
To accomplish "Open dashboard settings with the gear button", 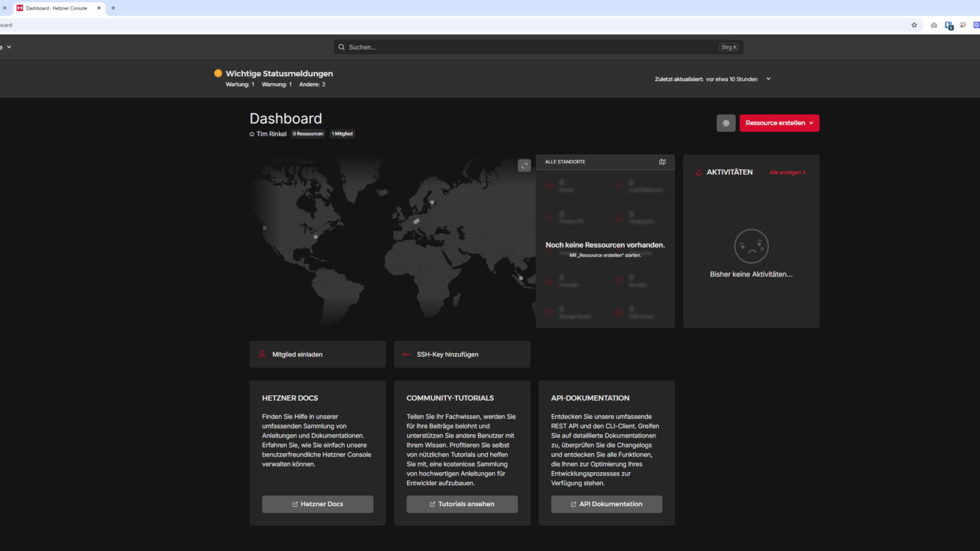I will [x=726, y=123].
